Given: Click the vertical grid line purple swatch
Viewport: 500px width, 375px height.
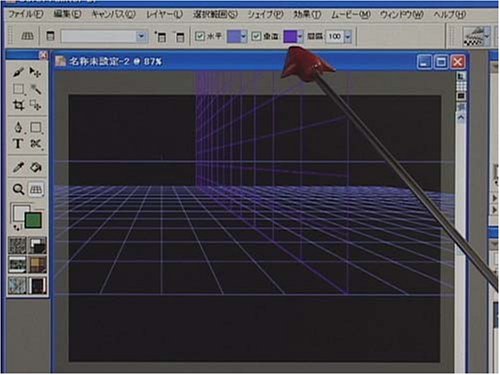Looking at the screenshot, I should coord(290,36).
